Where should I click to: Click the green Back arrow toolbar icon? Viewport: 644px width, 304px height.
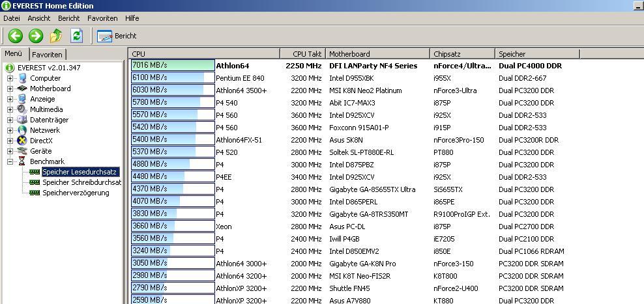pos(15,36)
